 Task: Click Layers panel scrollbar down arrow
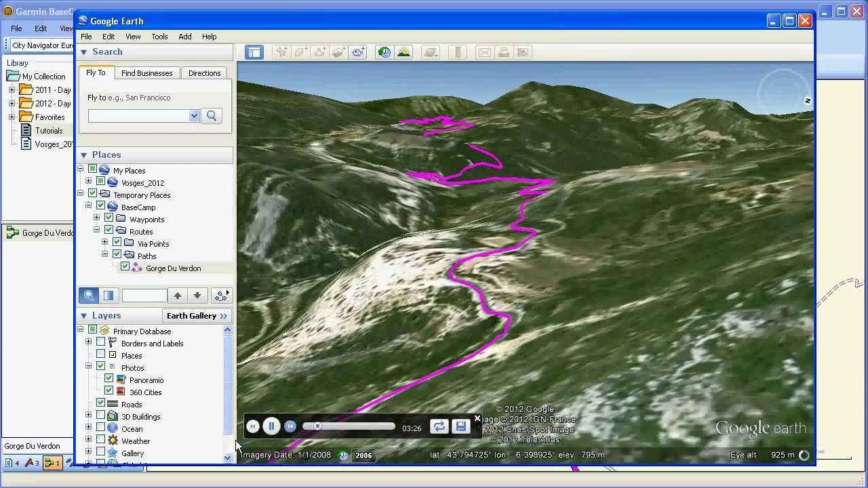point(228,458)
